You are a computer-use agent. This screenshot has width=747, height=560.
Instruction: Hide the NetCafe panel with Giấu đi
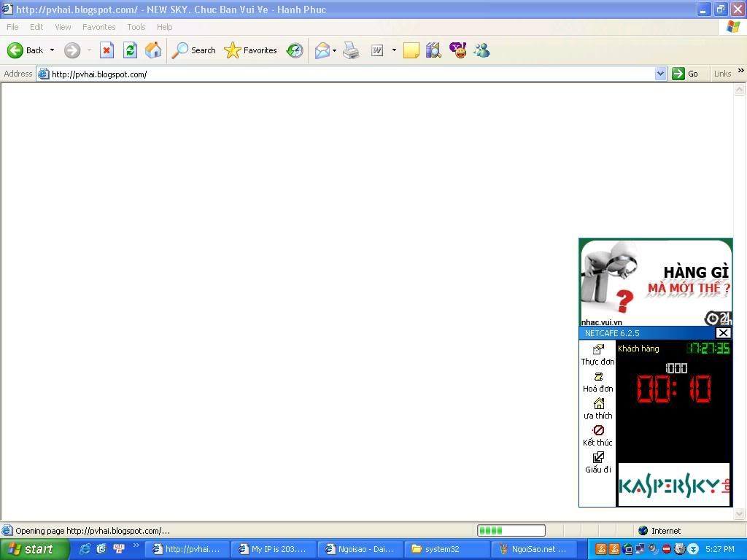[598, 462]
